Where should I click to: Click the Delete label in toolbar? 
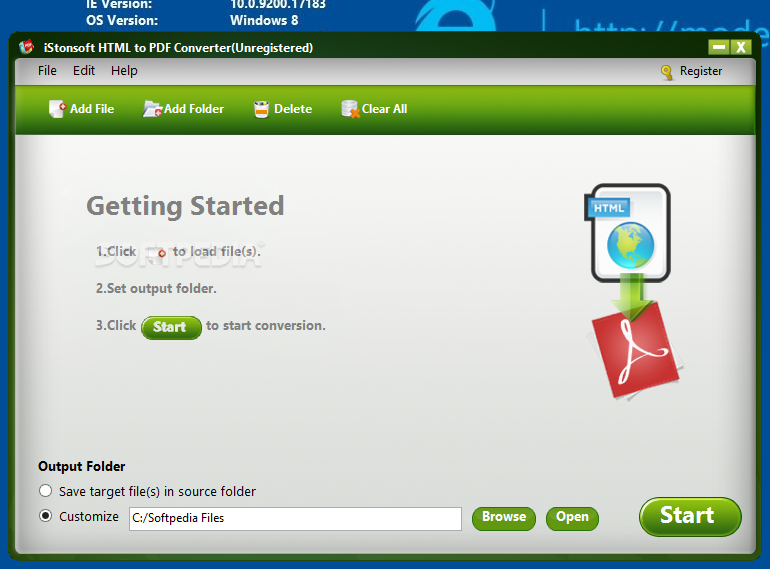(x=293, y=109)
